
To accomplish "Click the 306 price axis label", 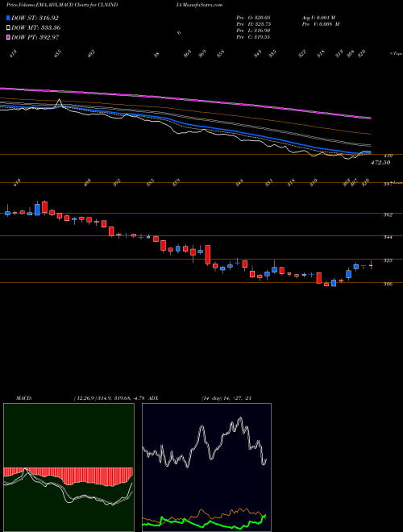I will [388, 284].
